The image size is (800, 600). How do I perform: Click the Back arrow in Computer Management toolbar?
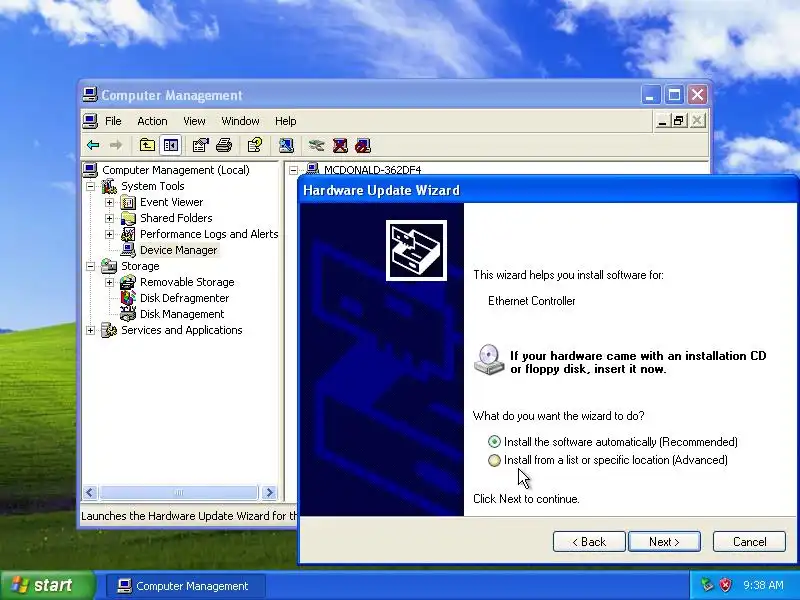93,145
